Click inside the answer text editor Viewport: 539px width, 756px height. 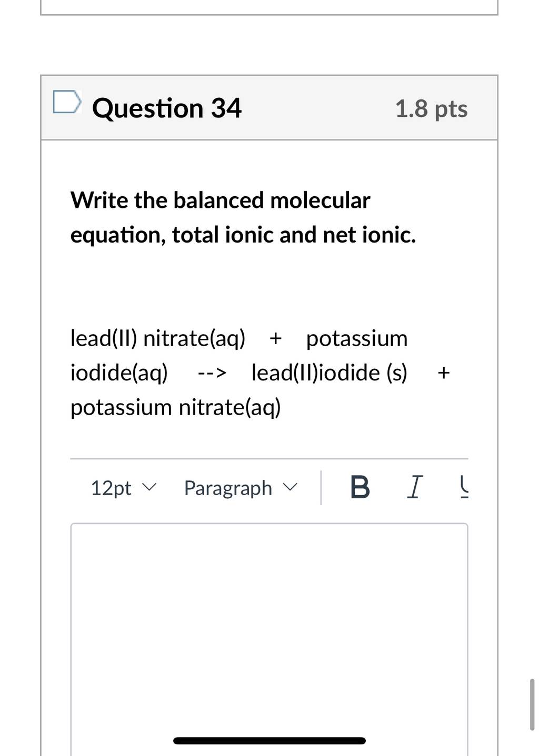[x=269, y=639]
